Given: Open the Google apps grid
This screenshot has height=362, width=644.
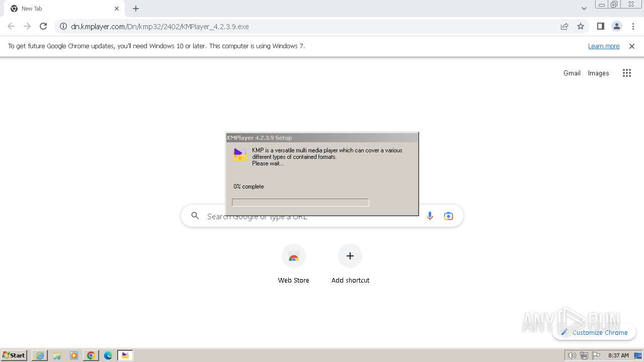Looking at the screenshot, I should [626, 73].
